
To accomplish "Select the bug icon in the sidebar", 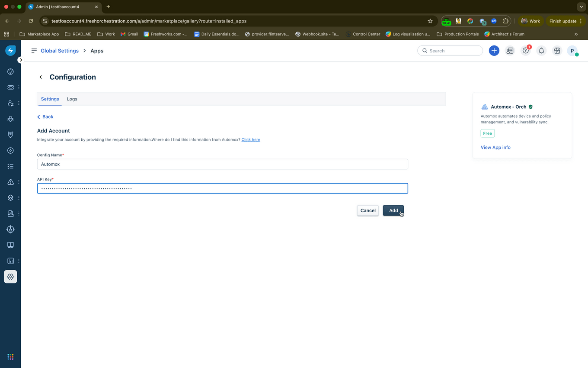I will click(x=10, y=119).
